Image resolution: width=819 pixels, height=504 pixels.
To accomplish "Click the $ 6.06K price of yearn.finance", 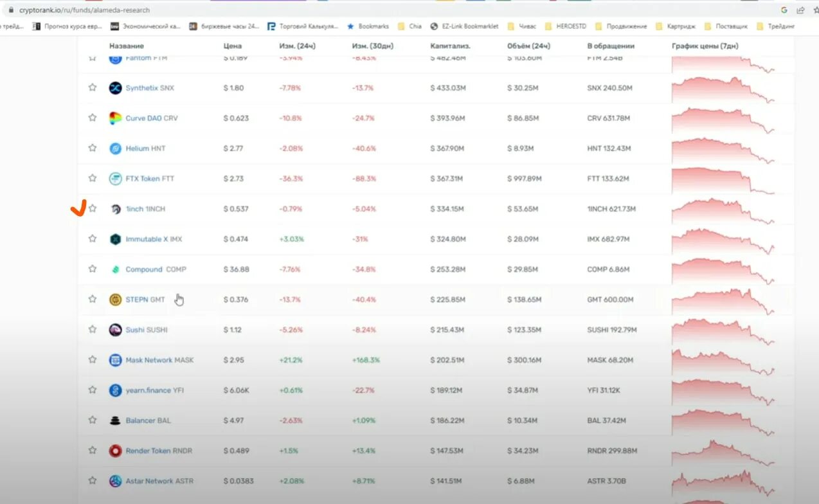I will click(x=236, y=390).
